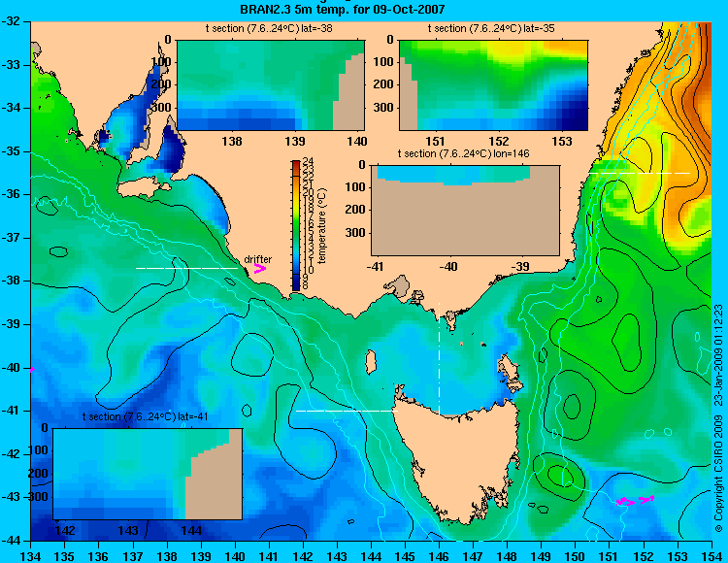Image resolution: width=728 pixels, height=563 pixels.
Task: Click Kangaroo Island near latitude -36
Action: tap(142, 188)
